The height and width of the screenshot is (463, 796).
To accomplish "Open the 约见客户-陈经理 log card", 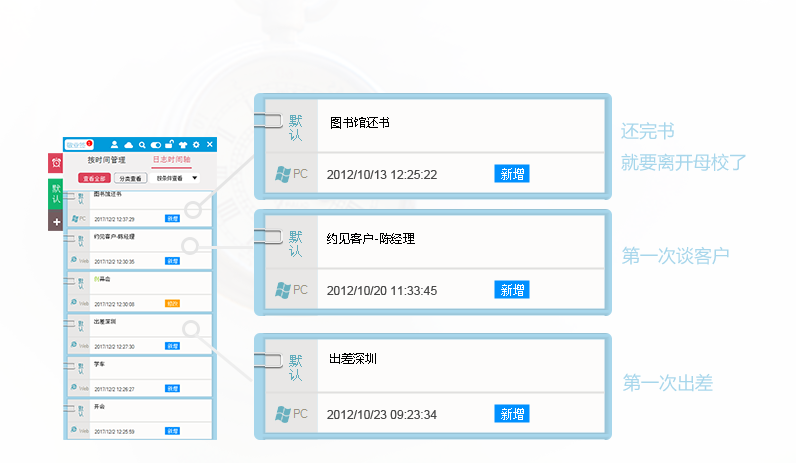I will point(433,262).
